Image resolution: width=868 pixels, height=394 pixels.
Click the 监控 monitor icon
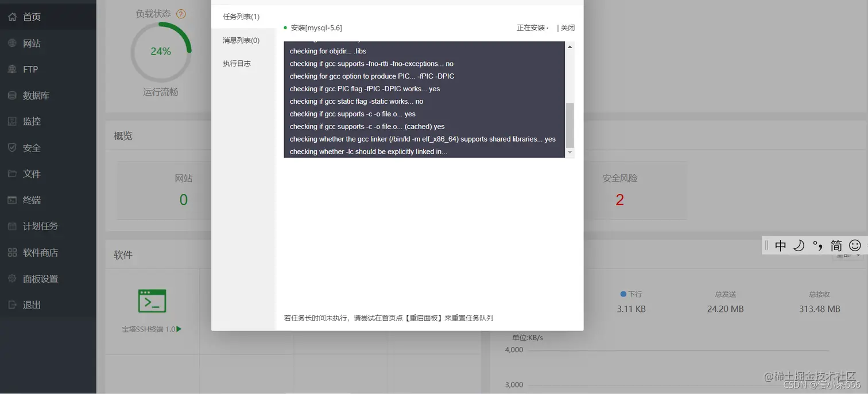(x=12, y=122)
